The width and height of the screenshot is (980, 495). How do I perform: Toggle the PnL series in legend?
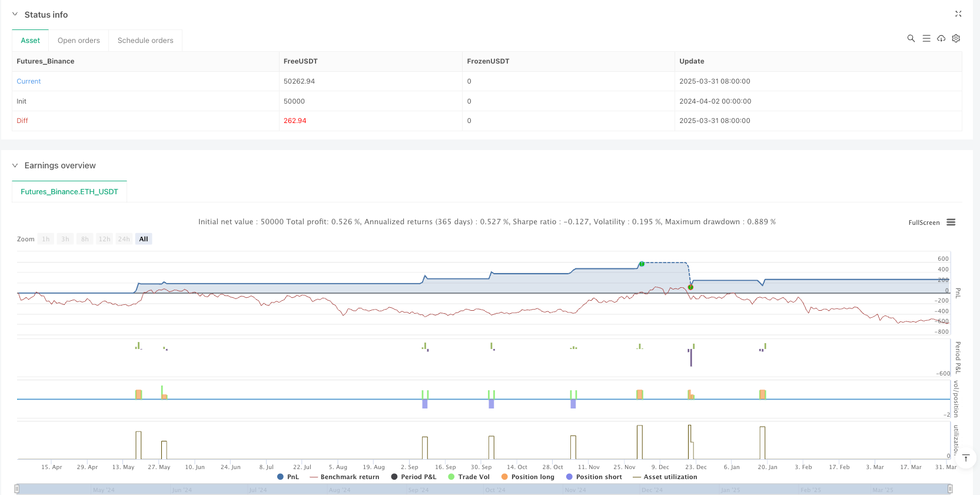click(x=288, y=477)
